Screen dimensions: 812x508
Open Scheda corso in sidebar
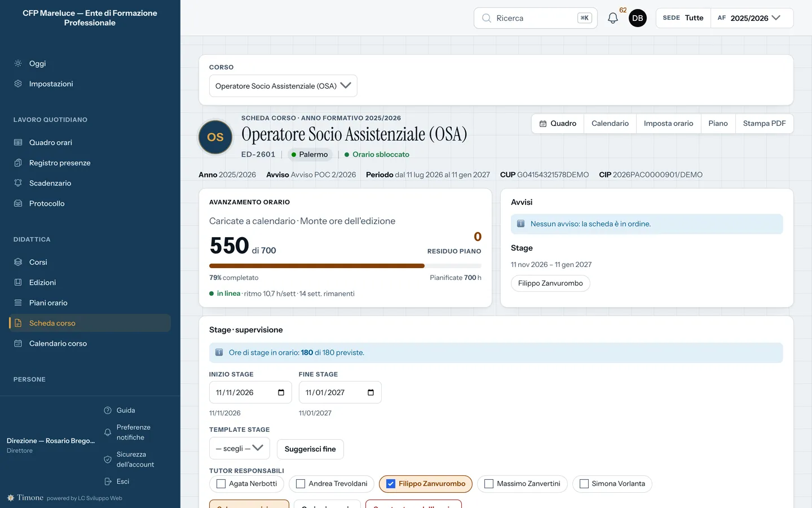[x=90, y=323]
